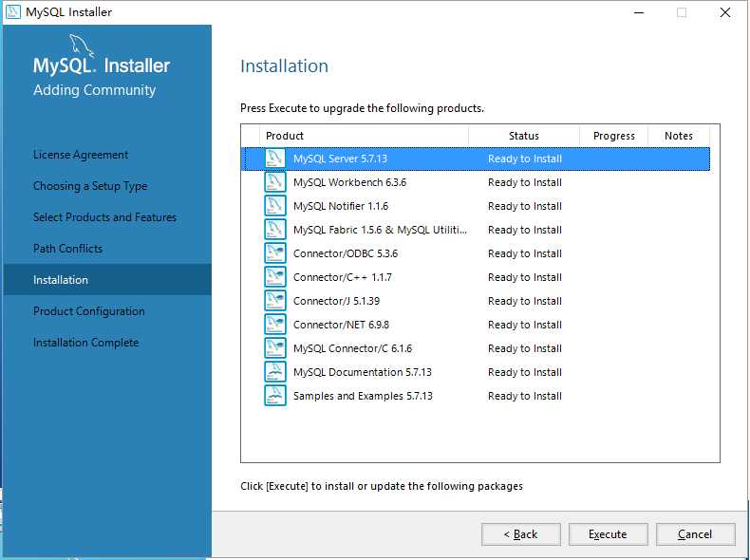Select the MySQL Notifier 1.1.6 row text
750x560 pixels.
point(341,206)
